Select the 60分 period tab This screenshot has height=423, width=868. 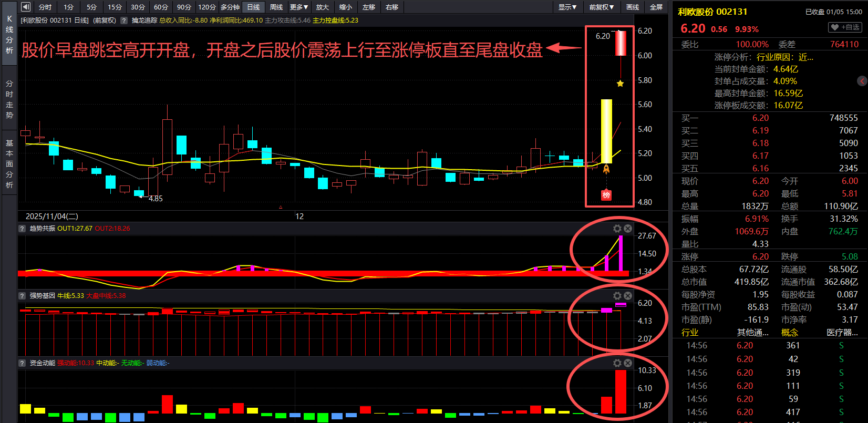pos(161,7)
